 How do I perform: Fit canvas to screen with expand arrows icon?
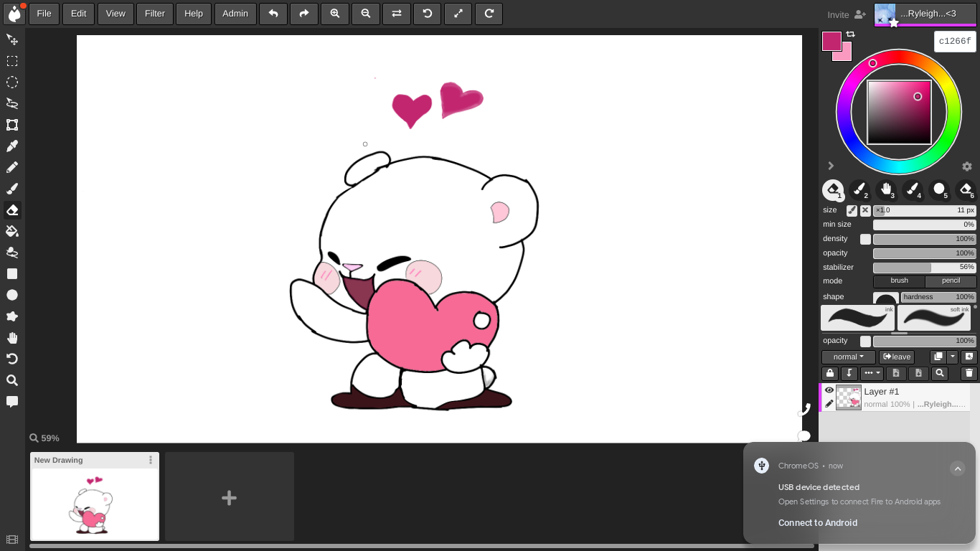tap(458, 14)
